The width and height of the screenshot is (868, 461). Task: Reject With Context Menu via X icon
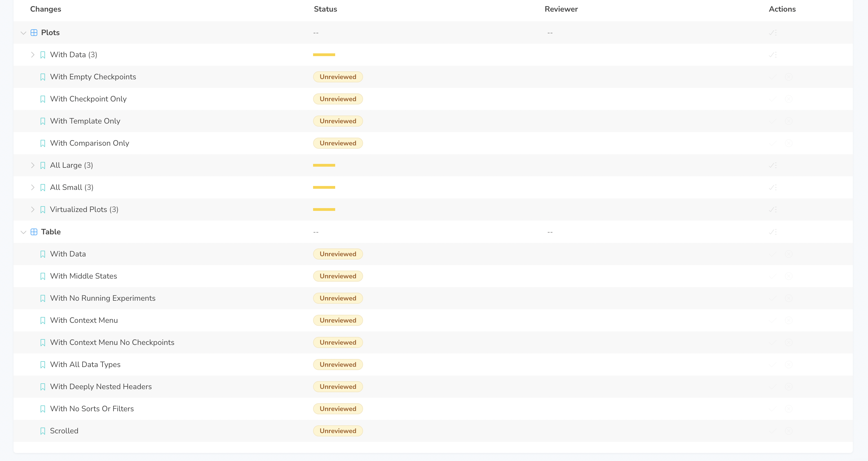[788, 320]
